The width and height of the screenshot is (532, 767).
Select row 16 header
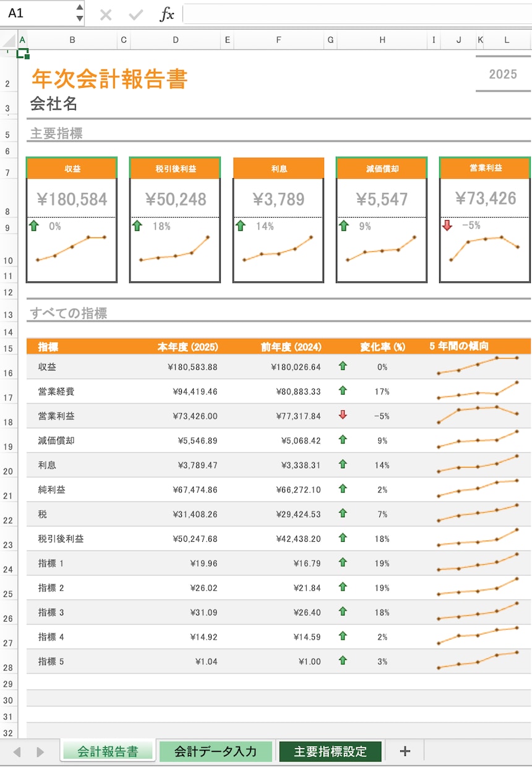click(8, 367)
